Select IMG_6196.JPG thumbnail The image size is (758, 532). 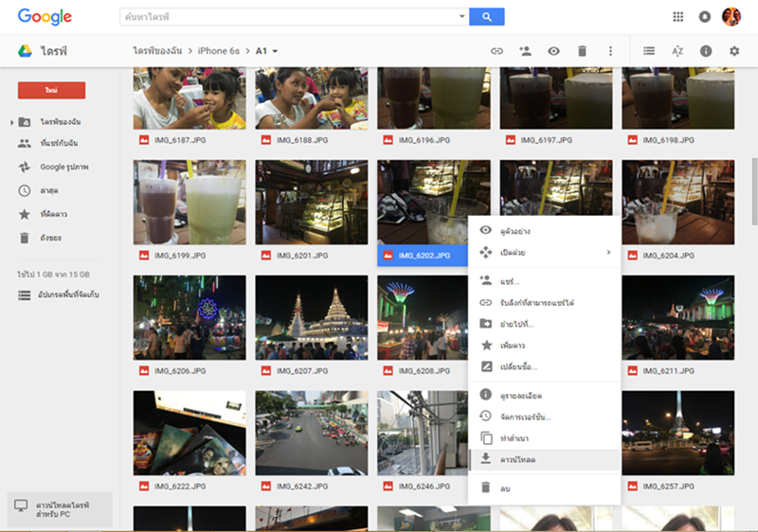[434, 98]
